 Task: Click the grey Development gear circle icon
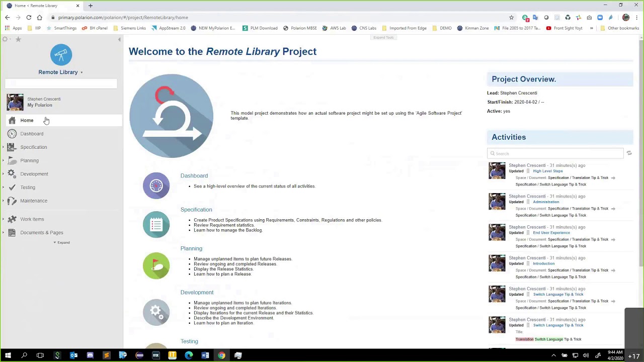coord(156,312)
